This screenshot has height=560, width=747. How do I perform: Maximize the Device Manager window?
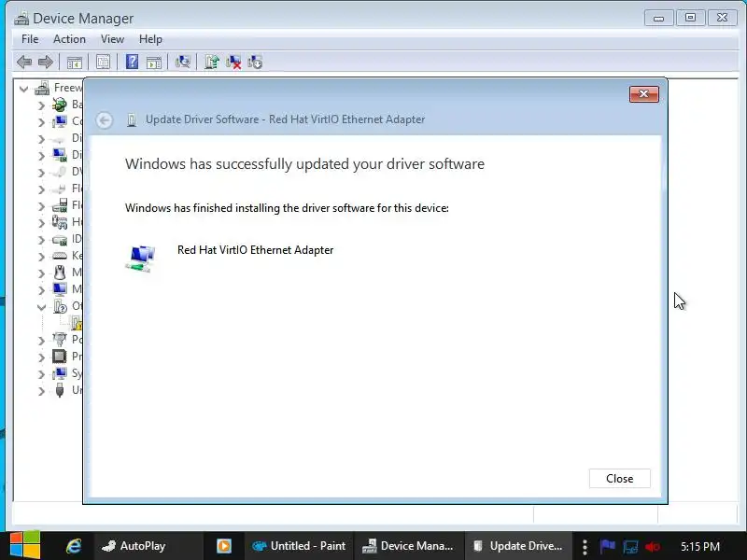690,18
